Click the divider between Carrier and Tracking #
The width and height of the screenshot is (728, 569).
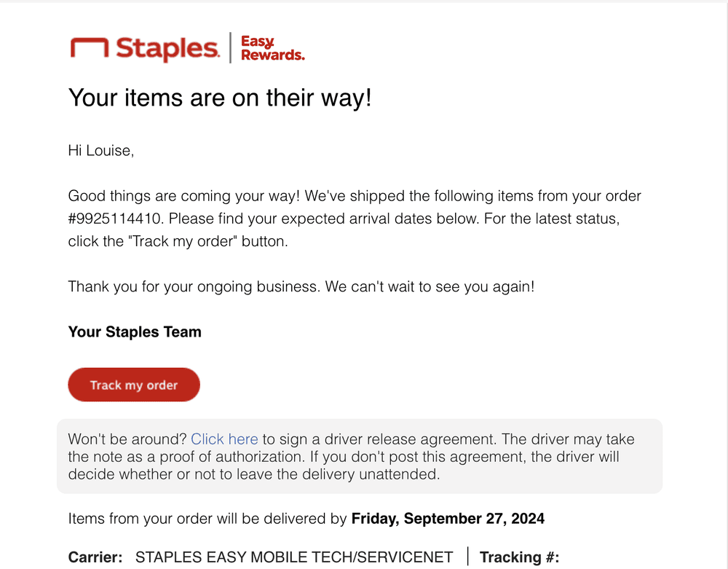point(467,557)
